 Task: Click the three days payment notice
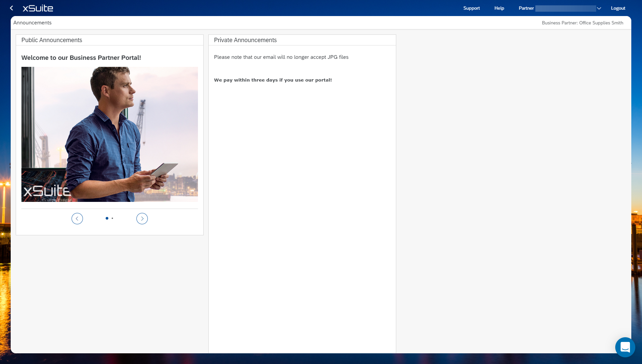point(273,80)
